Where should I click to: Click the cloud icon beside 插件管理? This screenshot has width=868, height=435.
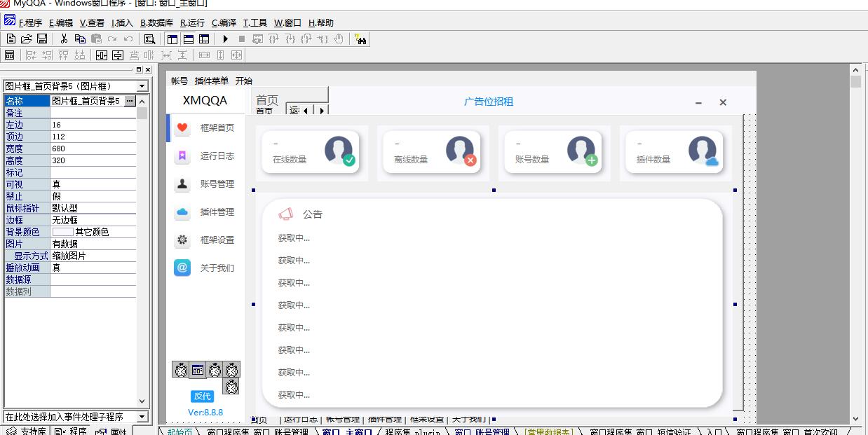coord(182,212)
